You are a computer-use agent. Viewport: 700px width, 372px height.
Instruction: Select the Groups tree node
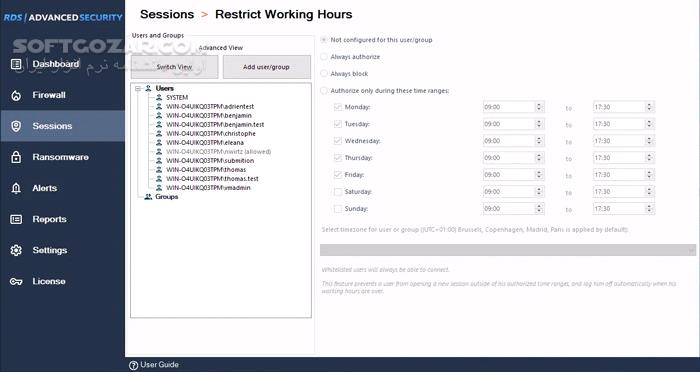[167, 196]
